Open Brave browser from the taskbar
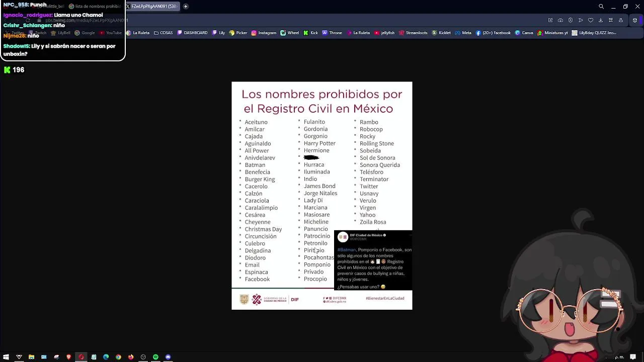The width and height of the screenshot is (644, 362). click(x=69, y=357)
